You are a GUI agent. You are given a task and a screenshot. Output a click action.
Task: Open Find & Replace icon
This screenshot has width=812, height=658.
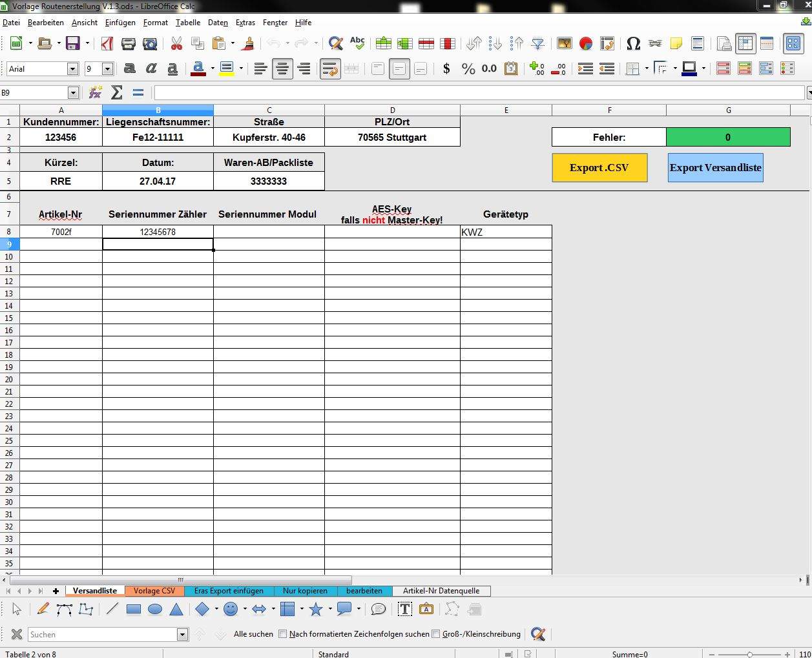335,44
